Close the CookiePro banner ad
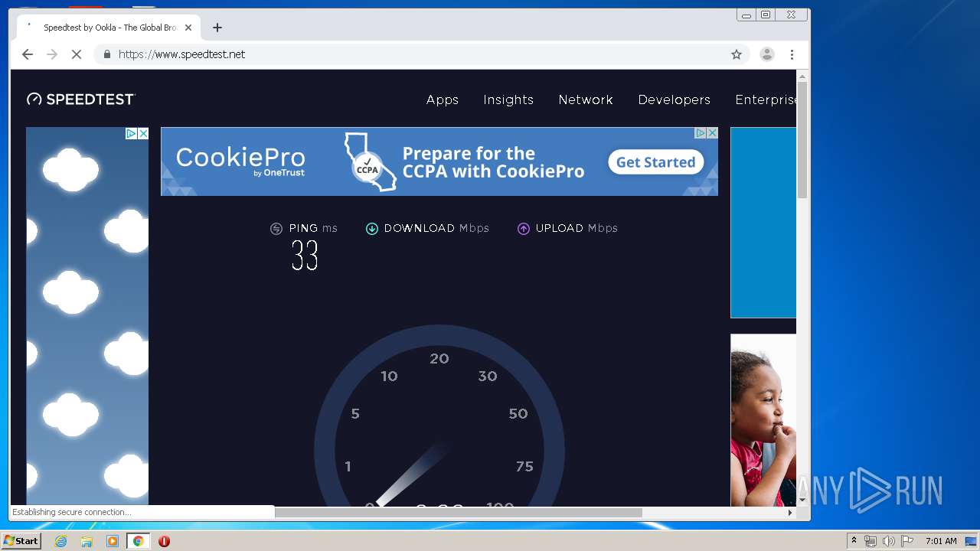Screen dimensions: 980x551 (712, 133)
